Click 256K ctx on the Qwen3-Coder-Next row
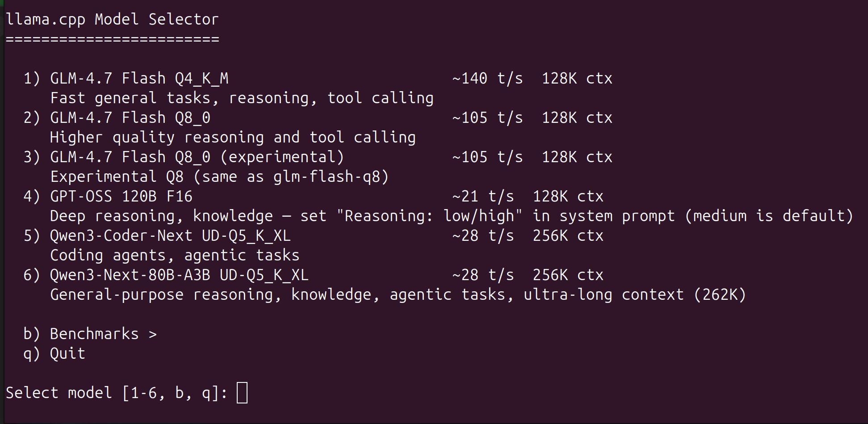 click(568, 236)
